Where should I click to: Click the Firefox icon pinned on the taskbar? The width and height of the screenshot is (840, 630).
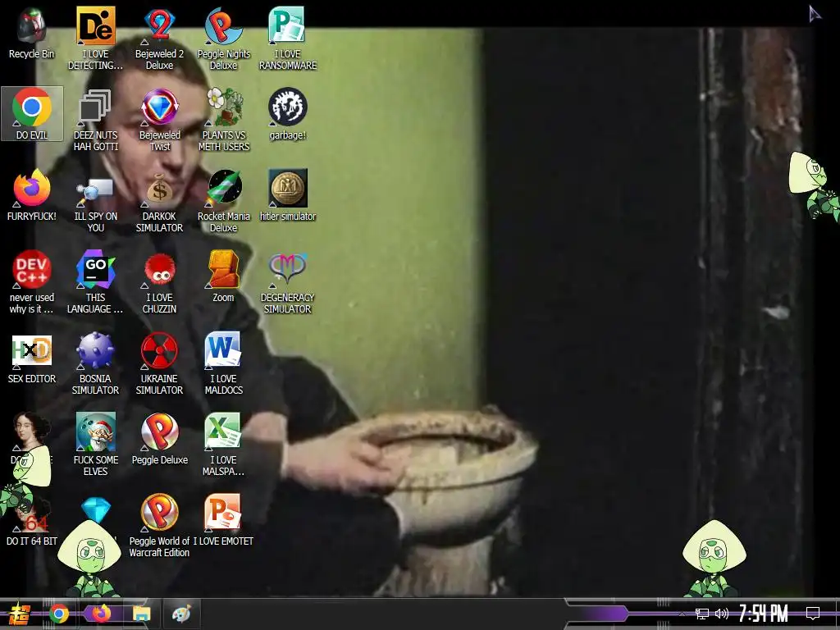tap(101, 614)
